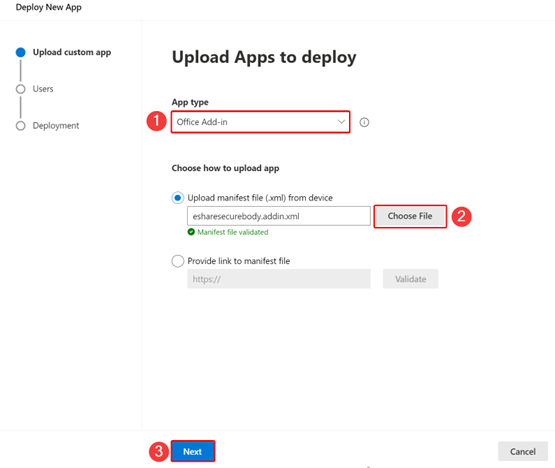
Task: Open Upload custom app step label
Action: point(72,52)
